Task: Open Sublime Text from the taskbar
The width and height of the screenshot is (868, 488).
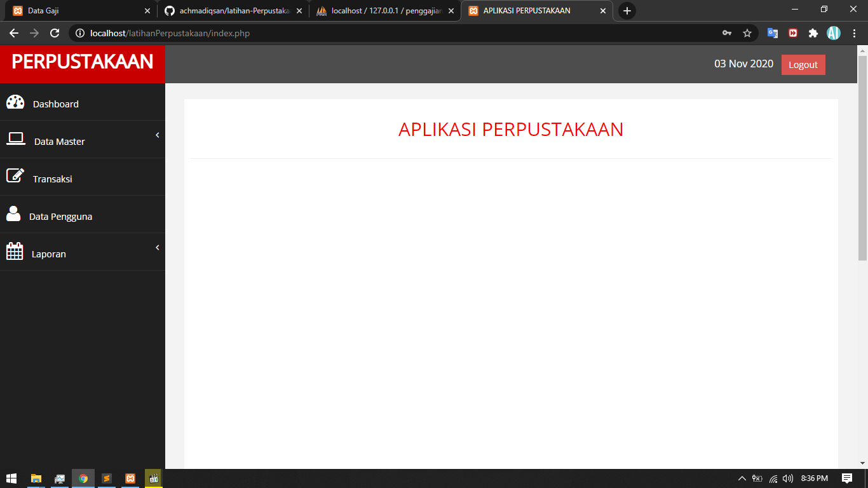Action: coord(107,478)
